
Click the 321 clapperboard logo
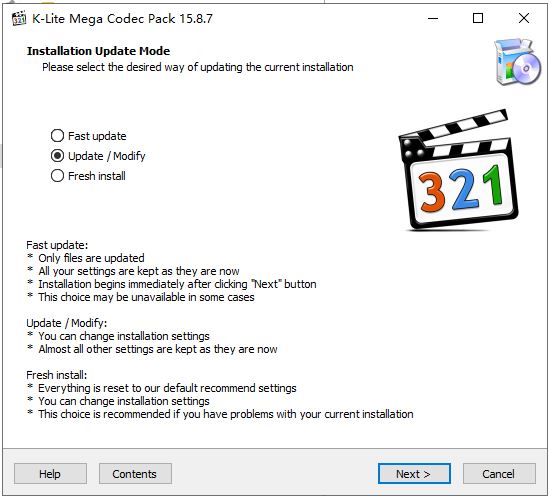click(459, 170)
